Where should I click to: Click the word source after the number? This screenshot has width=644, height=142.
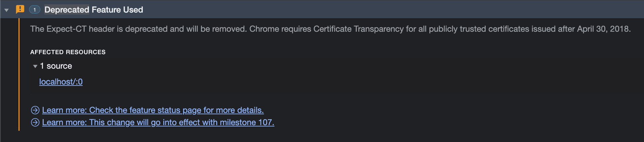tap(59, 66)
